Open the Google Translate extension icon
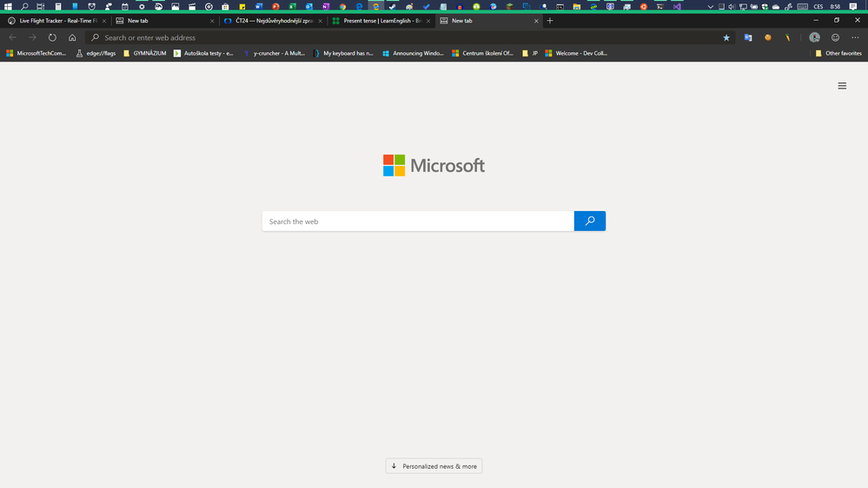This screenshot has width=868, height=488. (748, 37)
